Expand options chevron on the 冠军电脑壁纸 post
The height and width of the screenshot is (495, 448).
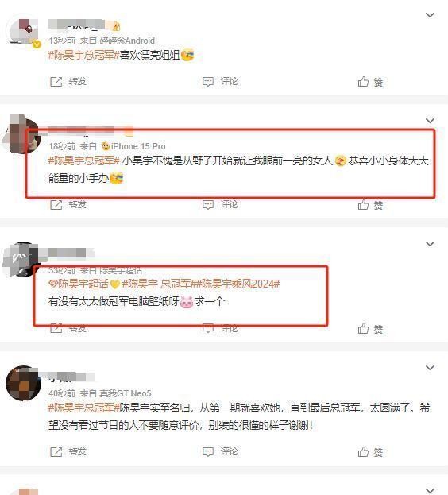(x=430, y=244)
